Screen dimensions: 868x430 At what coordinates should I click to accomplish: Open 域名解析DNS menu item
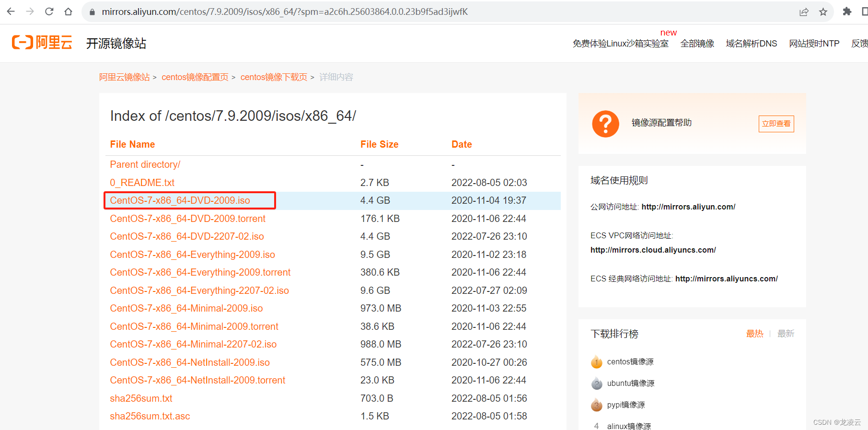751,44
